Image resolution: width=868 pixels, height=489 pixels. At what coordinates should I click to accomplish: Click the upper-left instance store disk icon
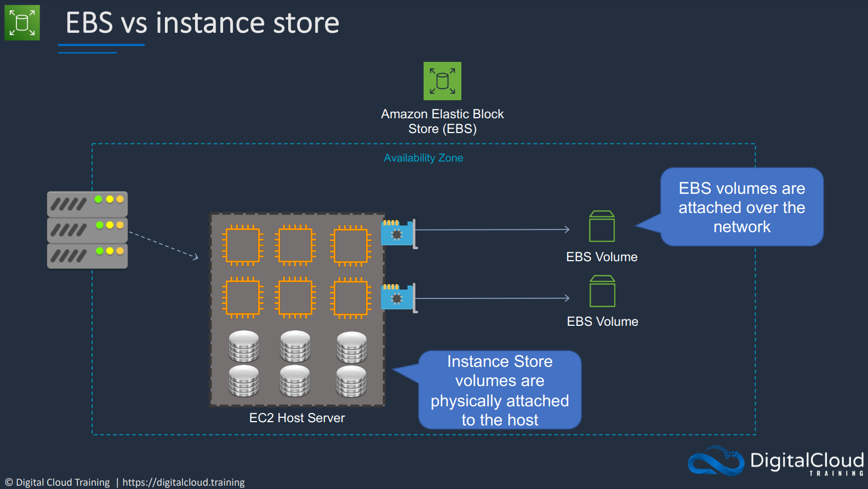[x=244, y=346]
